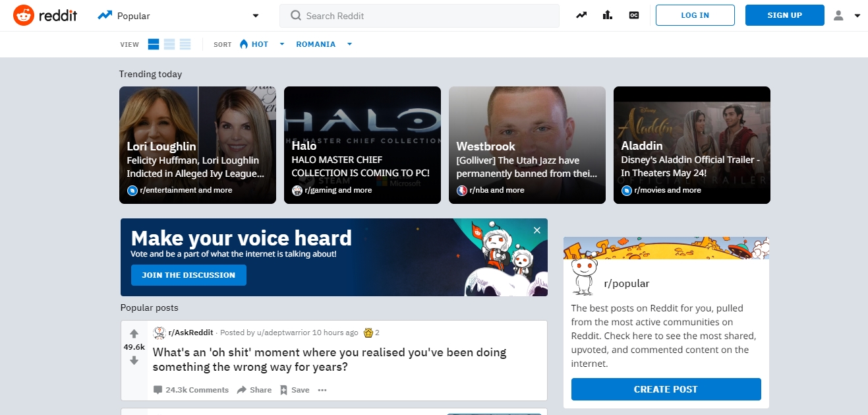Expand the Popular feed dropdown arrow
This screenshot has height=415, width=868.
[x=256, y=16]
